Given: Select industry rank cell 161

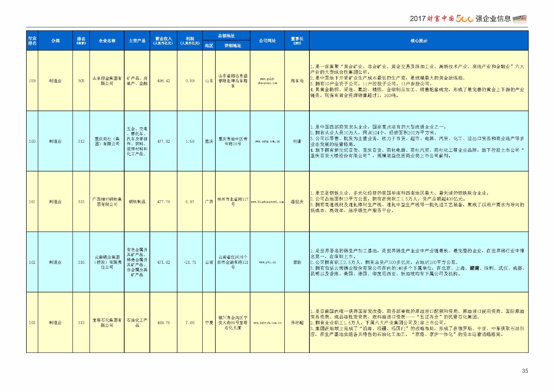Looking at the screenshot, I should [x=32, y=202].
